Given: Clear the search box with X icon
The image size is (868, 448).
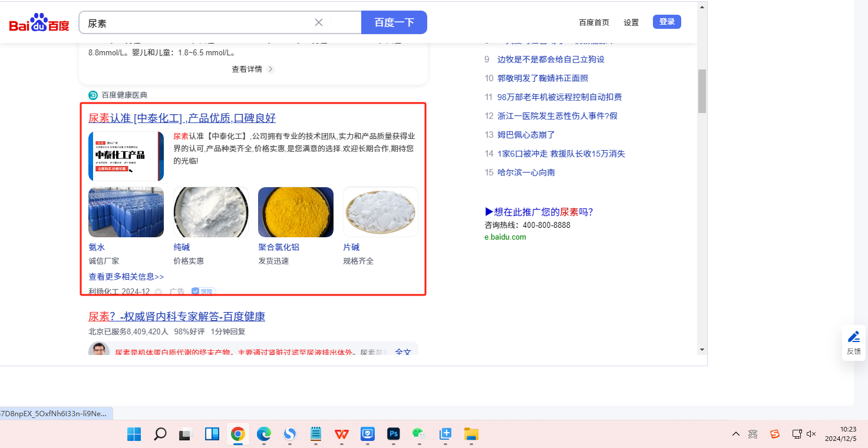Looking at the screenshot, I should click(319, 22).
